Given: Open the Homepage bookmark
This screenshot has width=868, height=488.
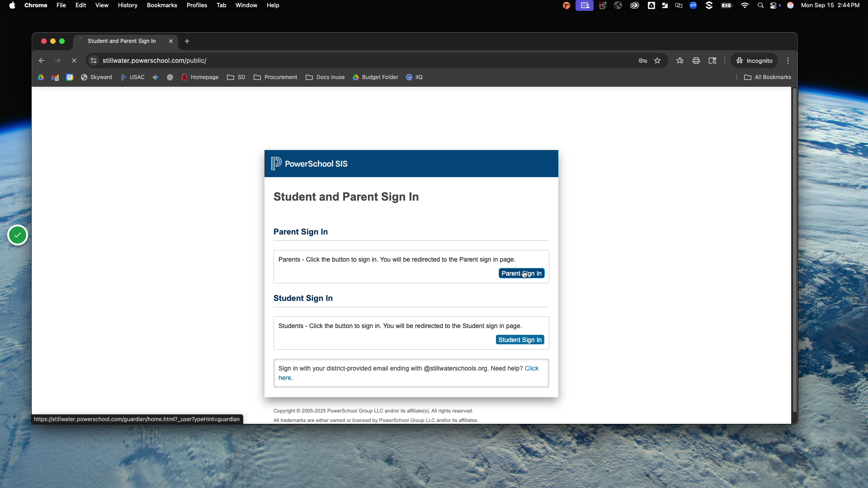Looking at the screenshot, I should [200, 77].
